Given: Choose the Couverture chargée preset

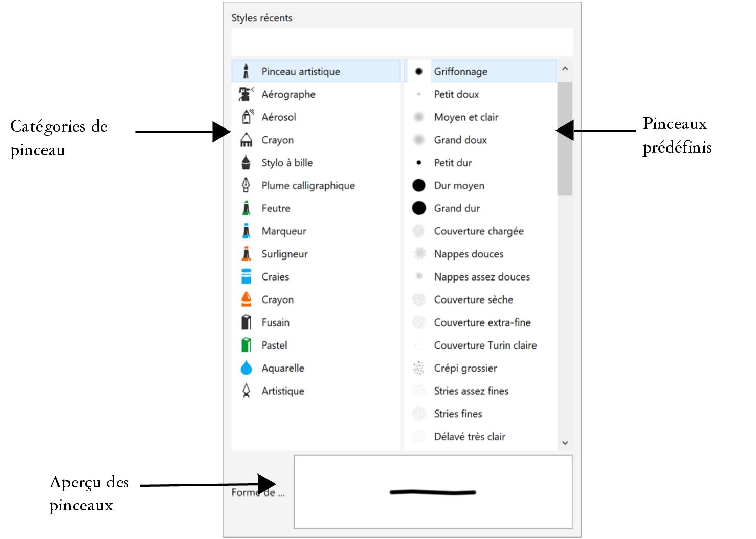Looking at the screenshot, I should tap(478, 231).
